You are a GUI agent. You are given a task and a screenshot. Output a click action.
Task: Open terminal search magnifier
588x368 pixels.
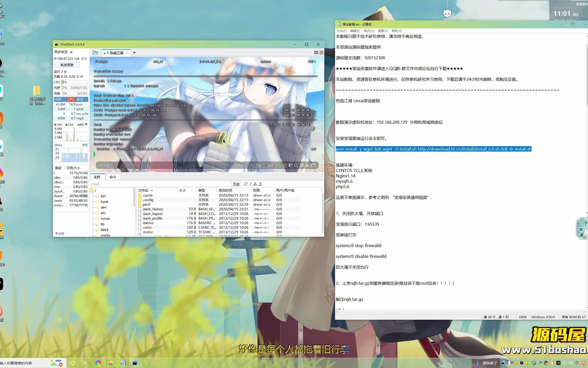point(296,165)
